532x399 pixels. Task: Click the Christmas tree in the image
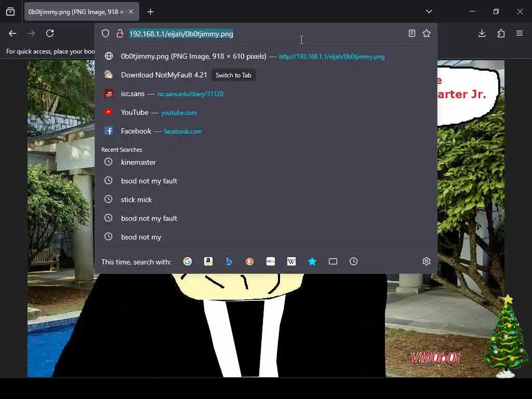pos(506,336)
